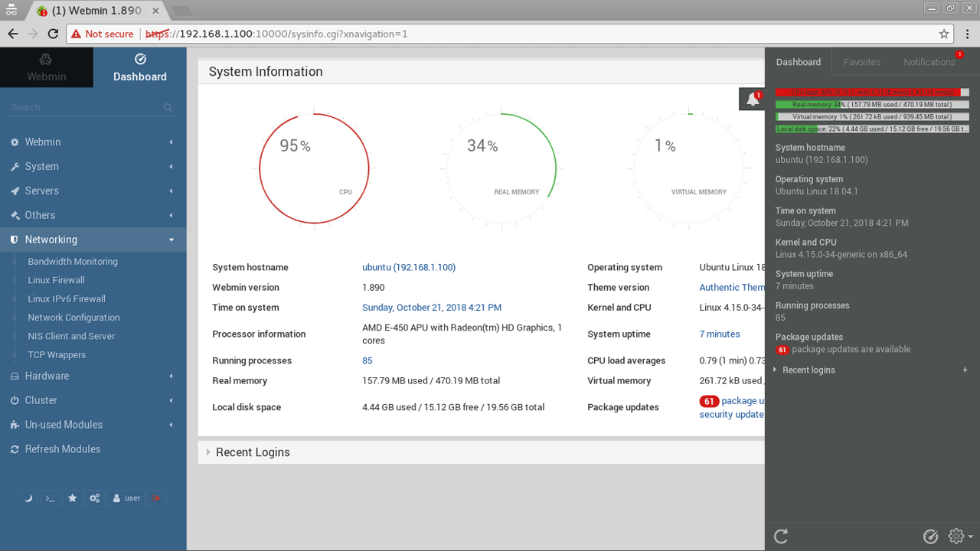The width and height of the screenshot is (980, 551).
Task: Expand the Webmin menu category
Action: click(93, 142)
